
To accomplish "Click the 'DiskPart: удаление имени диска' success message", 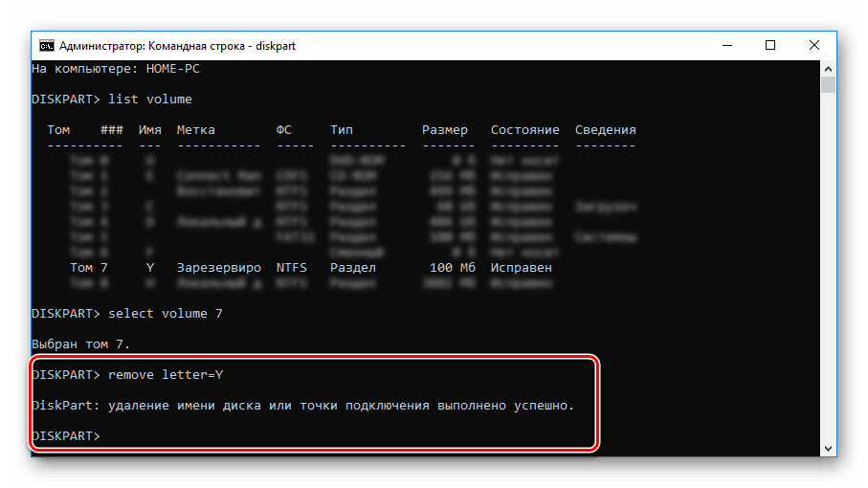I will coord(302,406).
